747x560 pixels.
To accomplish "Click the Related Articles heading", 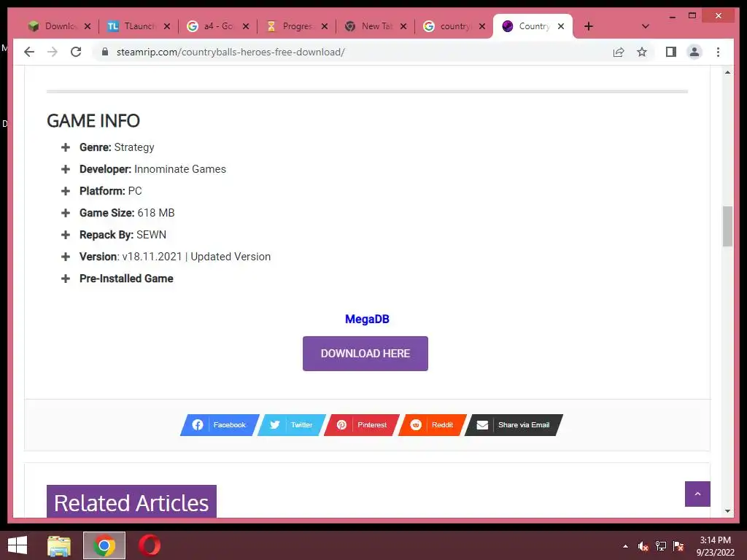I will 131,502.
